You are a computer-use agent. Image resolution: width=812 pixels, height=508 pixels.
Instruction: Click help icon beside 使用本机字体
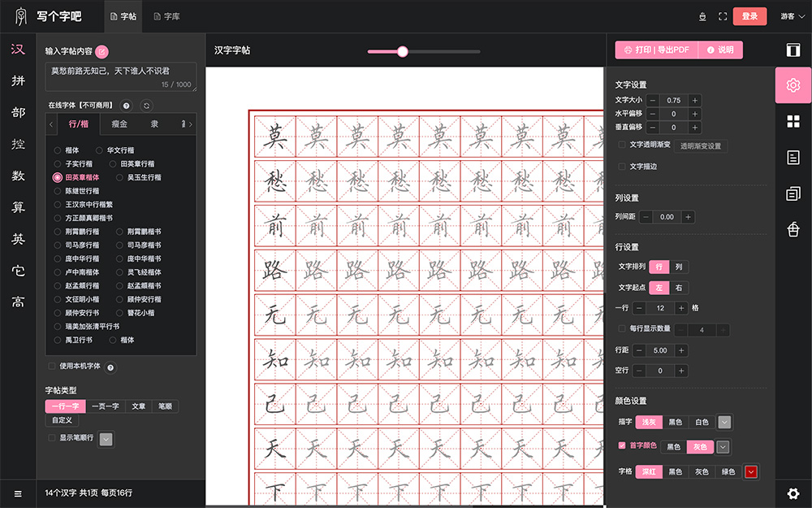coord(110,367)
